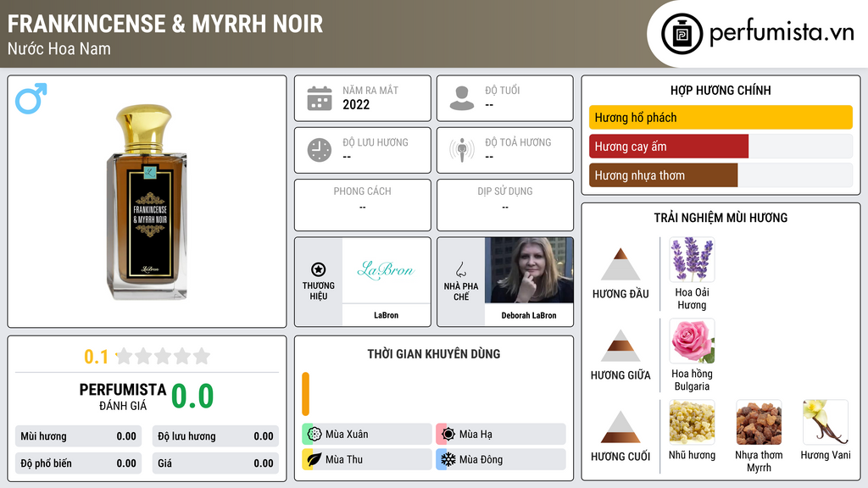The width and height of the screenshot is (868, 488).
Task: Click the Hương giữa pyramid icon
Action: pos(620,346)
